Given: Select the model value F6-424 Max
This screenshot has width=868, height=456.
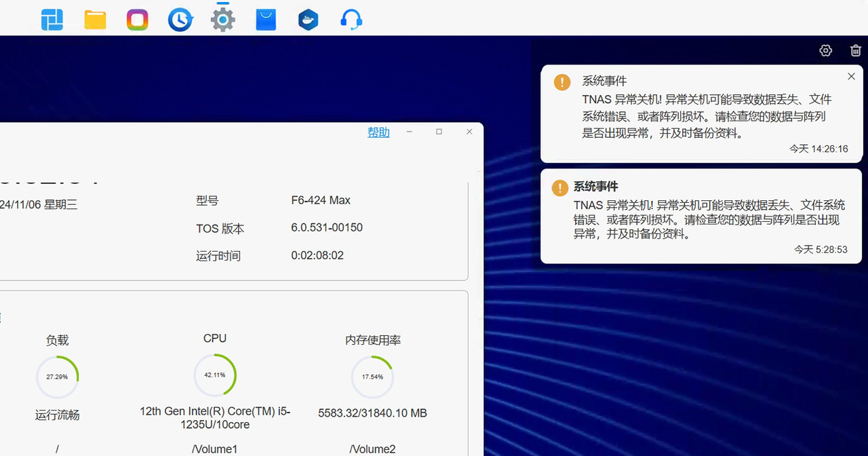Looking at the screenshot, I should click(321, 200).
